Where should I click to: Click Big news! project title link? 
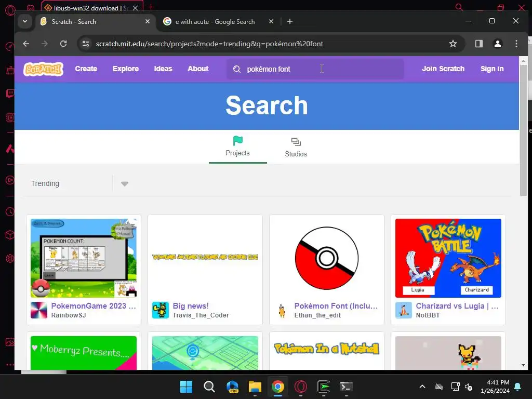click(191, 305)
